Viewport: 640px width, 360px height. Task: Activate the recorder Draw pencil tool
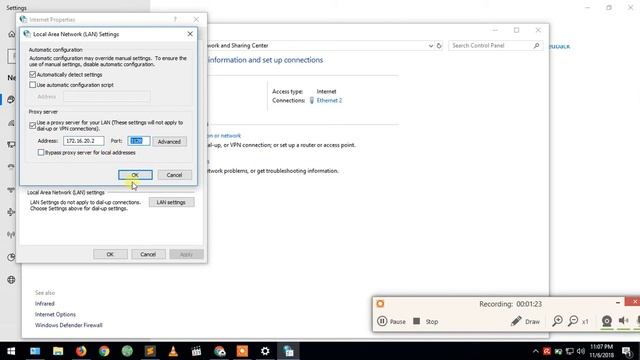[525, 321]
